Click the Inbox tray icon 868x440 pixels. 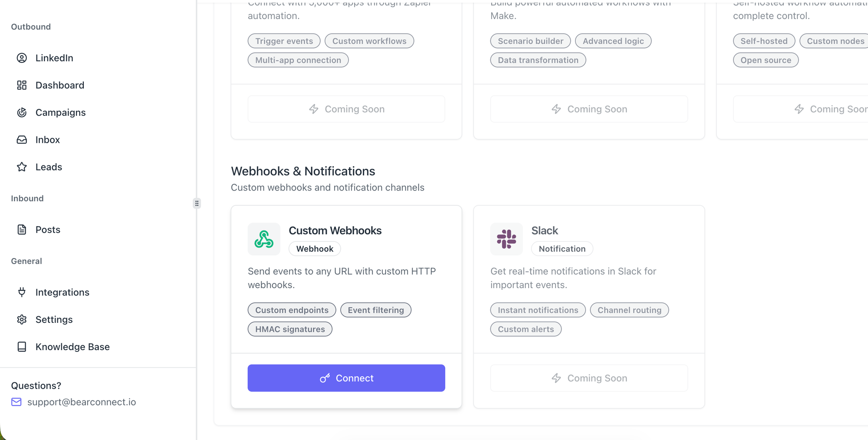tap(22, 140)
